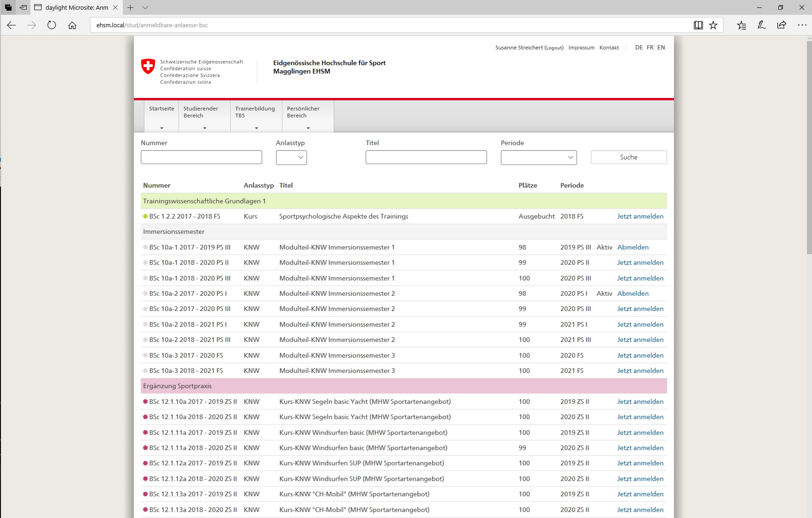Click Abmelden for BSc 10a-1 2017
The height and width of the screenshot is (518, 812).
633,247
